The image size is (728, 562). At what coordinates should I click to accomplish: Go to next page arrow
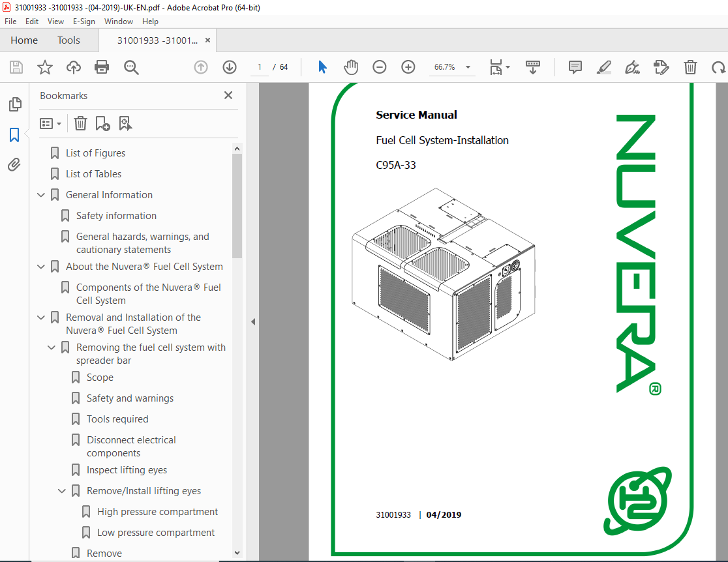[230, 67]
